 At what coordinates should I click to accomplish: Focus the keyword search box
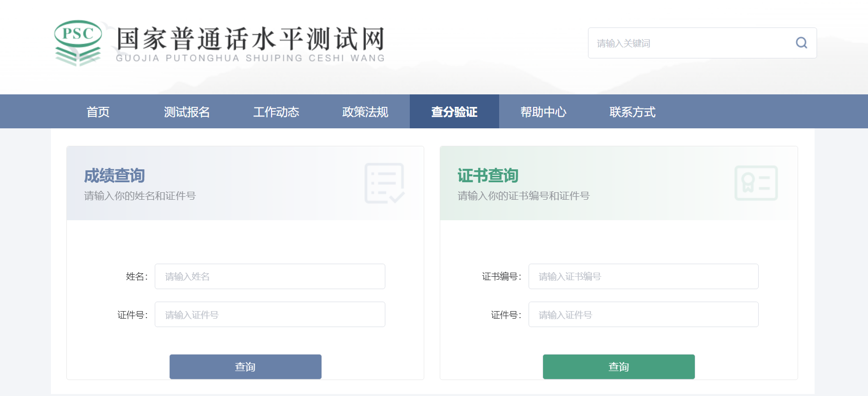[x=689, y=43]
